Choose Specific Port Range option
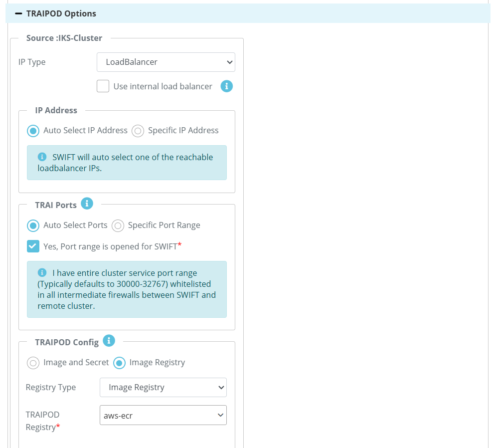The width and height of the screenshot is (496, 448). point(118,225)
